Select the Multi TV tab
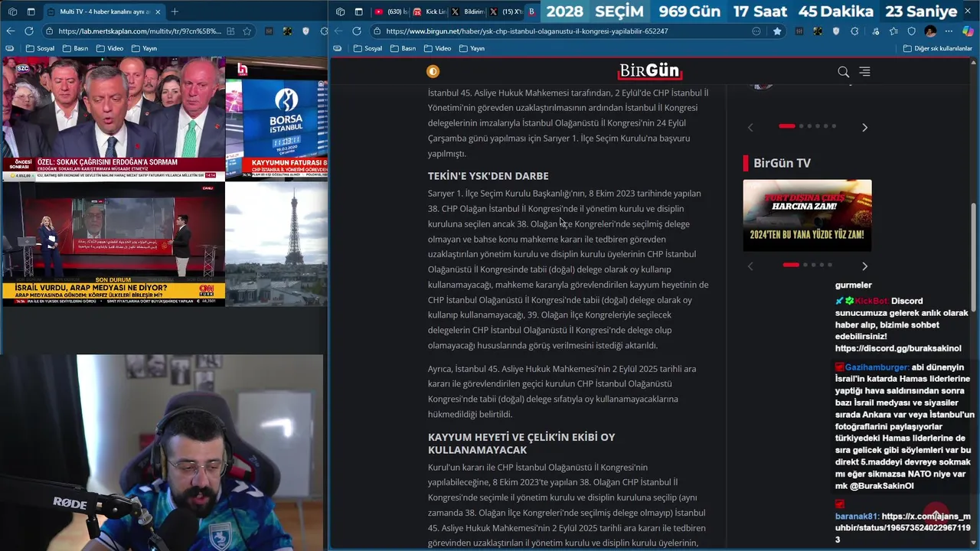980x551 pixels. (x=103, y=11)
